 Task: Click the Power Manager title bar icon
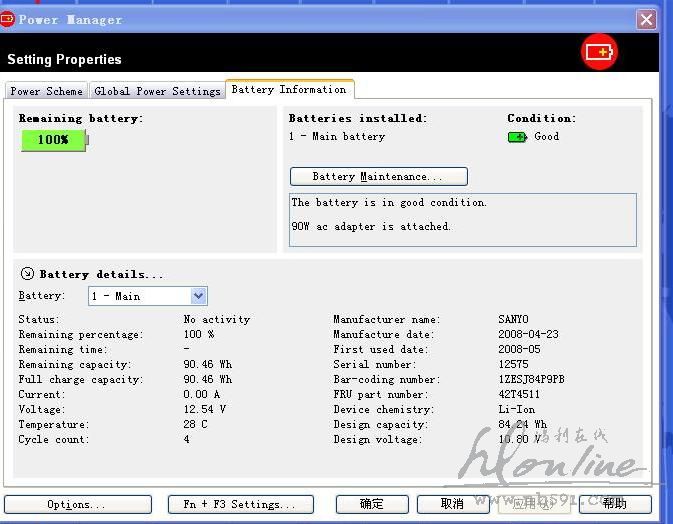coord(8,19)
